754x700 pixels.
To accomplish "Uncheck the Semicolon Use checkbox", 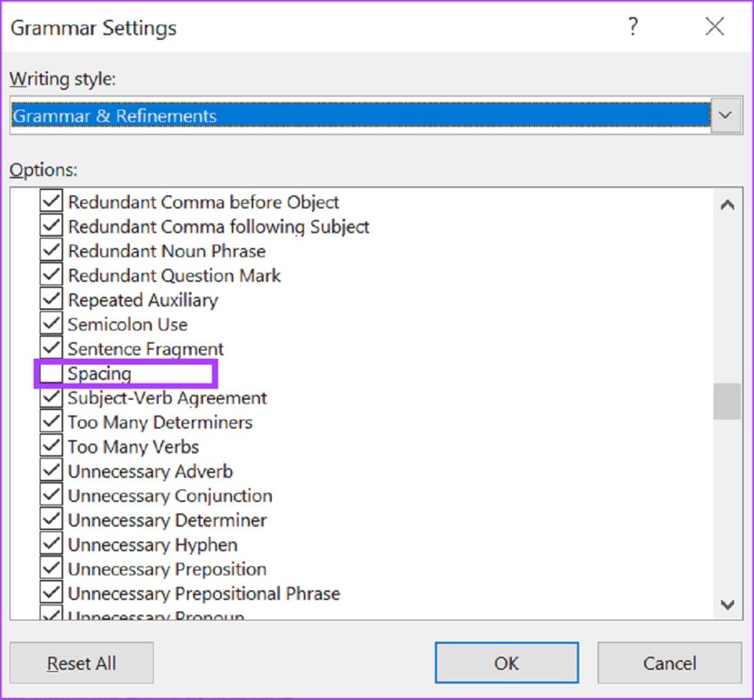I will (x=51, y=324).
